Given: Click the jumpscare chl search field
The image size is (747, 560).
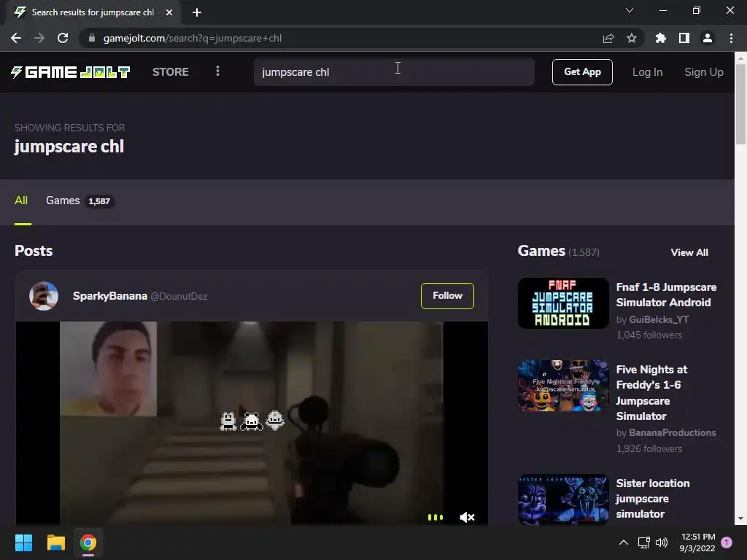Looking at the screenshot, I should click(394, 72).
